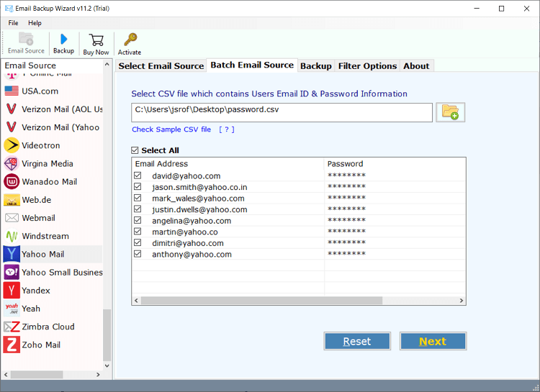Uncheck justin.dwells@yahoo.com checkbox
The image size is (540, 392).
138,209
